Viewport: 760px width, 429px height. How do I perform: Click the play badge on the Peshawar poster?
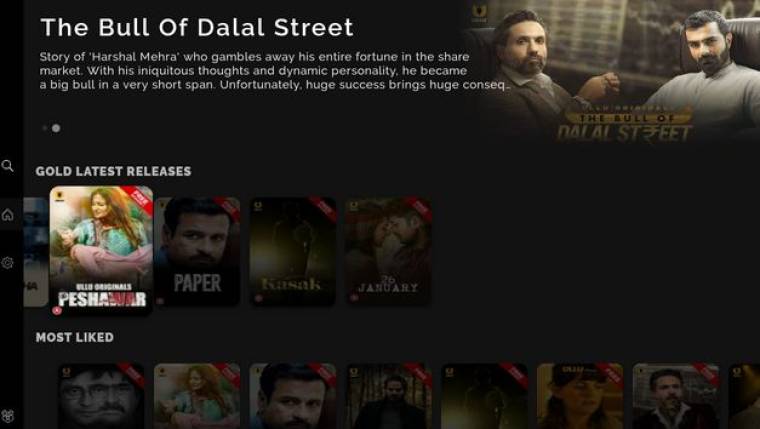(x=57, y=310)
